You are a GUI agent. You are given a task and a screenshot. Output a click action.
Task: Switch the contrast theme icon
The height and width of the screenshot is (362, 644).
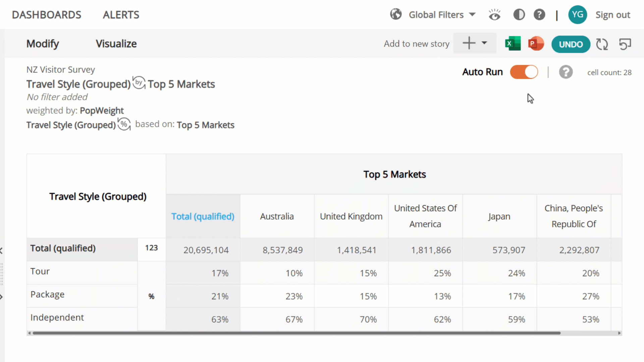click(519, 15)
